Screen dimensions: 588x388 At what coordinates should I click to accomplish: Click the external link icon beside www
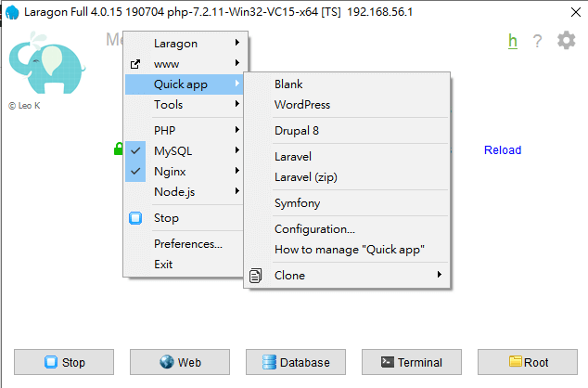pyautogui.click(x=135, y=64)
